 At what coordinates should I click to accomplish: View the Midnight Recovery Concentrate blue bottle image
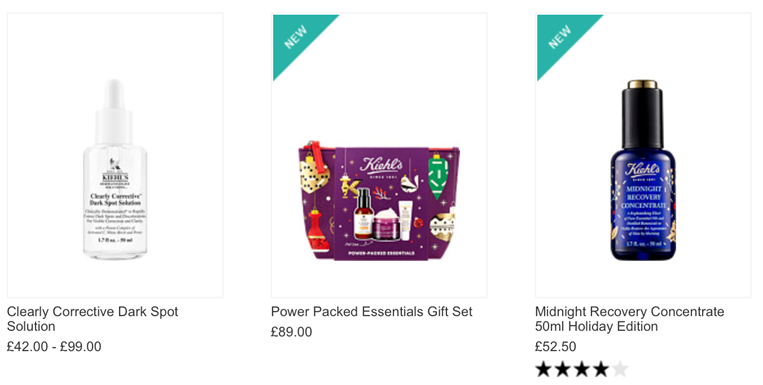tap(643, 170)
